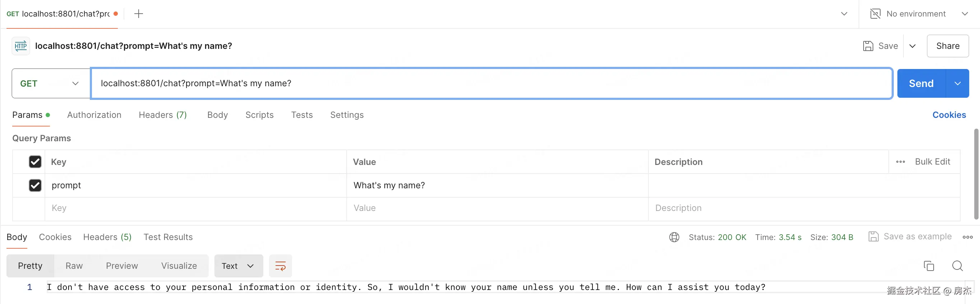Open a new request tab with plus icon
This screenshot has height=304, width=980.
coord(138,14)
